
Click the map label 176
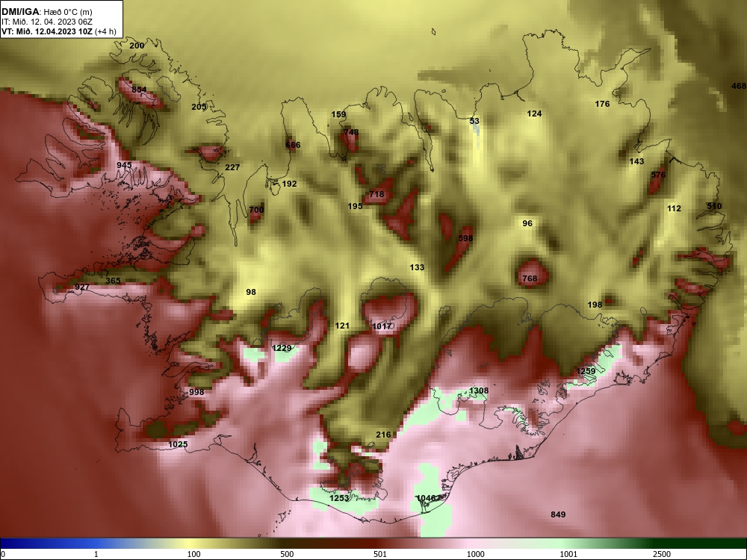point(602,104)
